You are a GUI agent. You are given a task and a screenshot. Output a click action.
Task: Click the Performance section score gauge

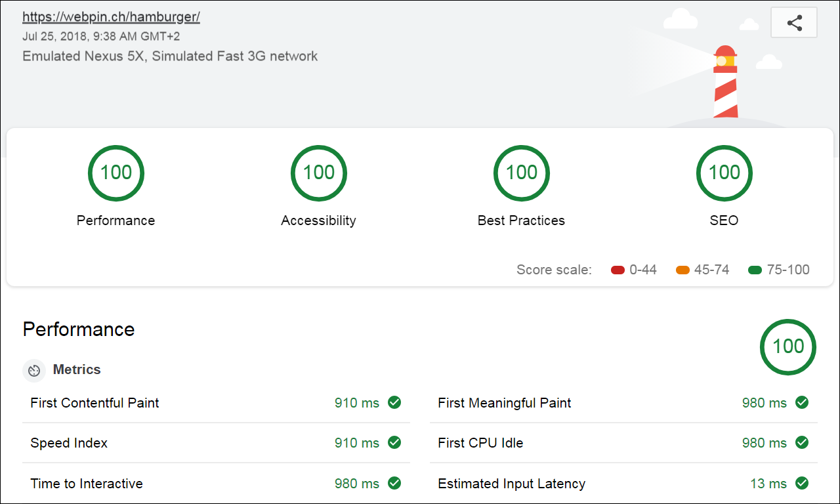coord(787,347)
